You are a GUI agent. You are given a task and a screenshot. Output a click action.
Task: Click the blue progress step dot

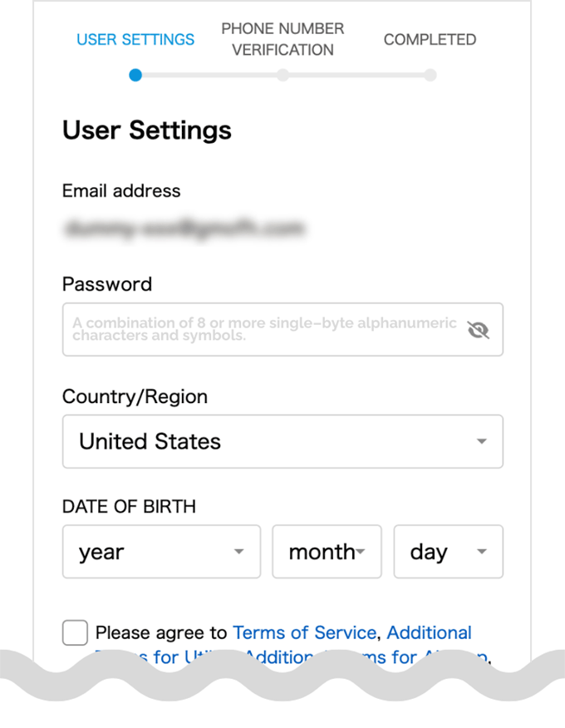click(x=135, y=76)
